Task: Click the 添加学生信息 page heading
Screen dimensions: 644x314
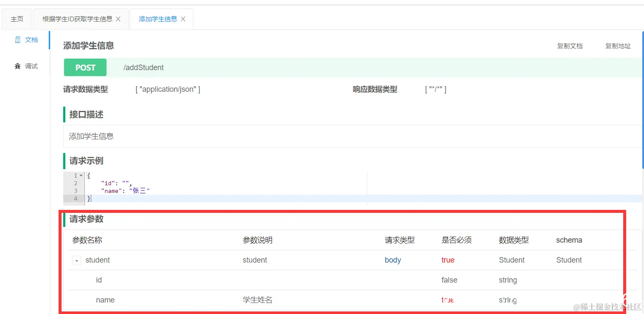Action: pos(89,46)
